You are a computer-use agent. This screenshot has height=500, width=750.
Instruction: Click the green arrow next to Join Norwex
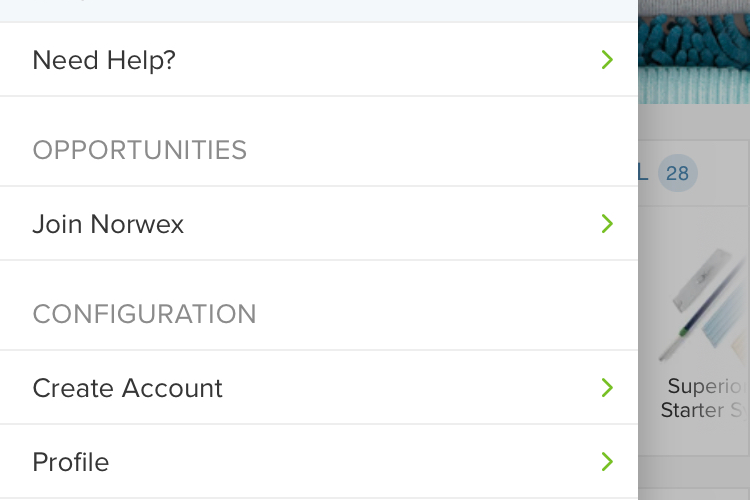pos(607,223)
